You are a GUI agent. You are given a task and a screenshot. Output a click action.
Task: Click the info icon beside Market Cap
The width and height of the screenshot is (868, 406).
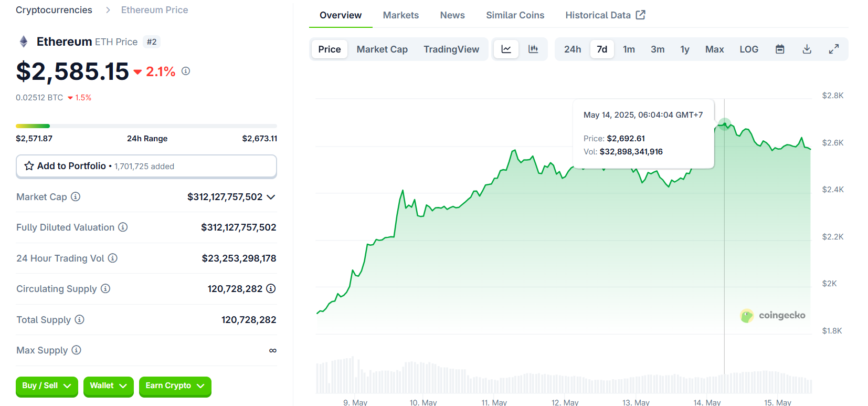(x=76, y=196)
